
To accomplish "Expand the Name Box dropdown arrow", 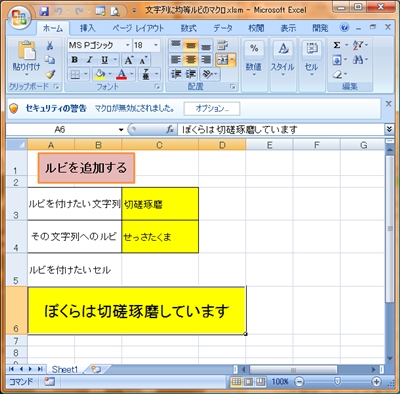I will (121, 130).
